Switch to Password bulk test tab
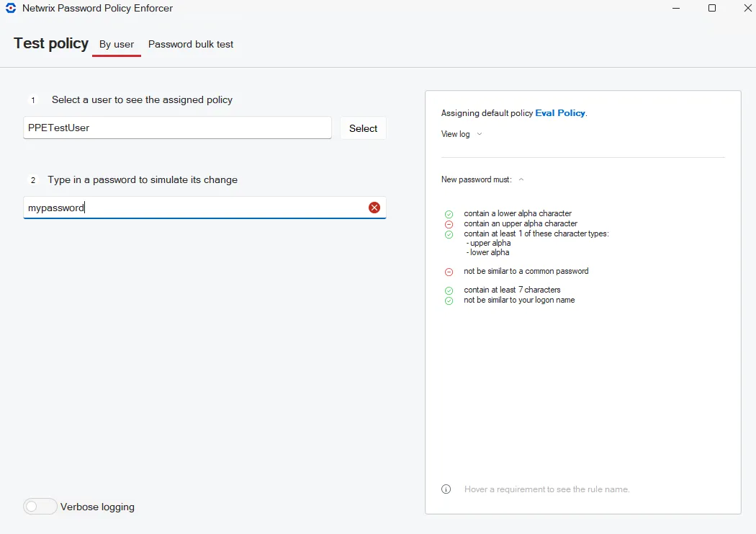Image resolution: width=756 pixels, height=534 pixels. tap(191, 45)
